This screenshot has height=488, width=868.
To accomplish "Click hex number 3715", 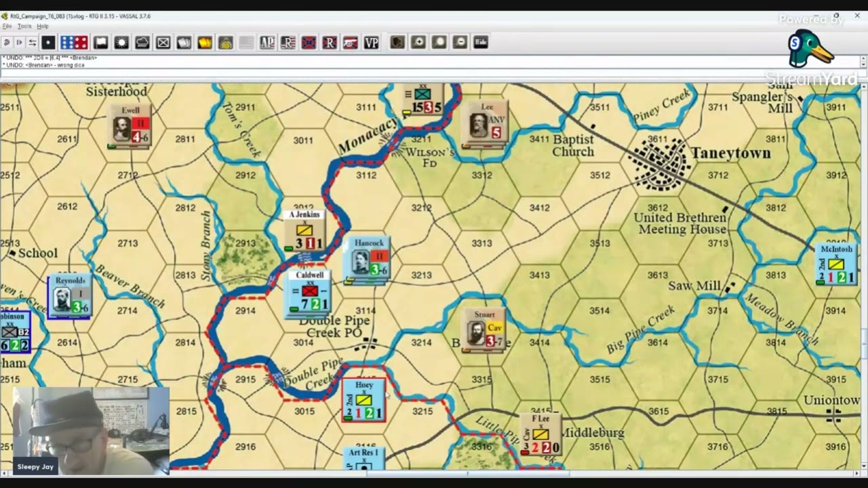I will click(717, 380).
